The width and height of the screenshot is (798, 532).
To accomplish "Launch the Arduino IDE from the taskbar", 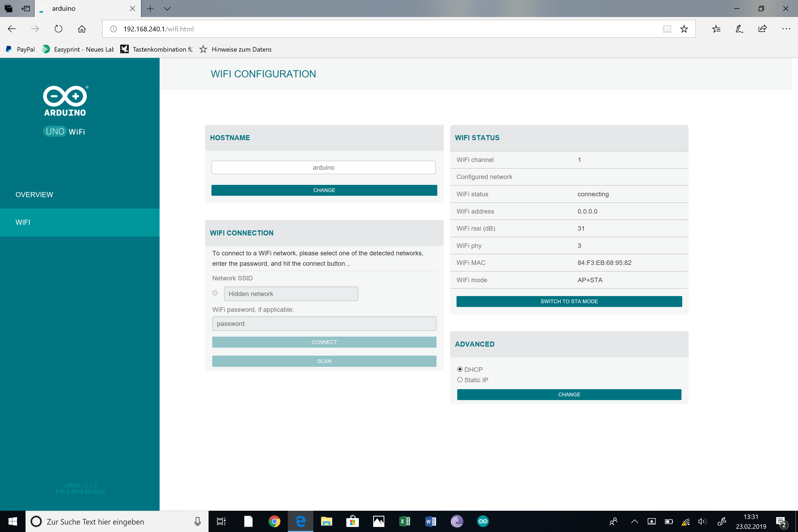I will click(x=483, y=521).
